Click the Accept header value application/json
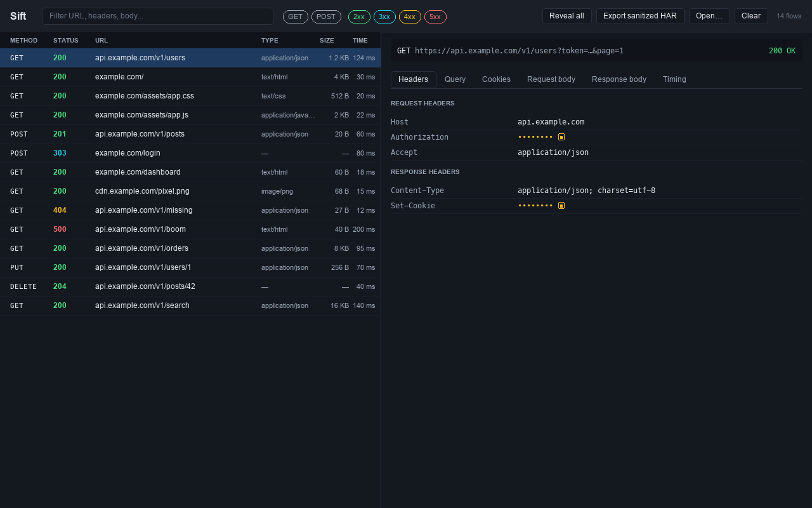812x508 pixels. [x=553, y=152]
